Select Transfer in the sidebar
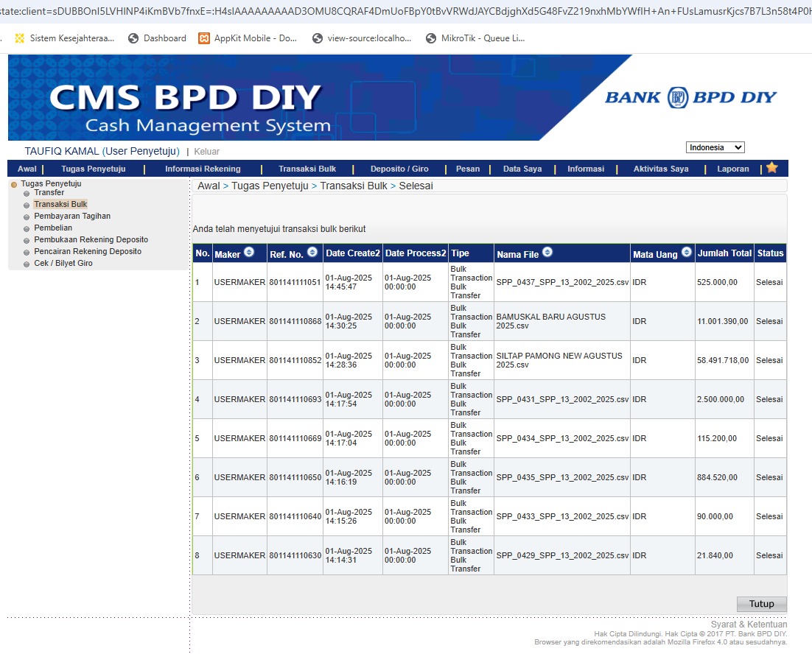Viewport: 812px width, 654px height. point(49,192)
